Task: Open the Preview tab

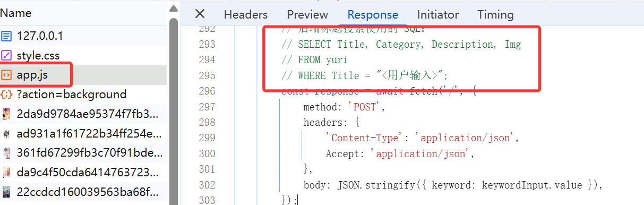Action: tap(307, 14)
